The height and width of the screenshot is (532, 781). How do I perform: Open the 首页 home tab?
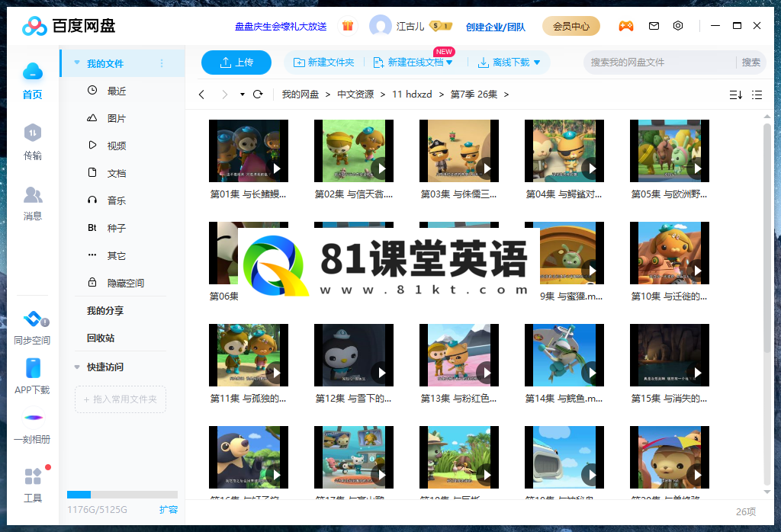[x=32, y=81]
